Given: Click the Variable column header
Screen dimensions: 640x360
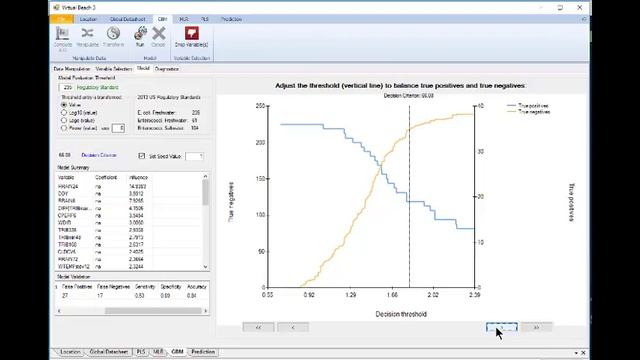Looking at the screenshot, I should click(x=66, y=178).
